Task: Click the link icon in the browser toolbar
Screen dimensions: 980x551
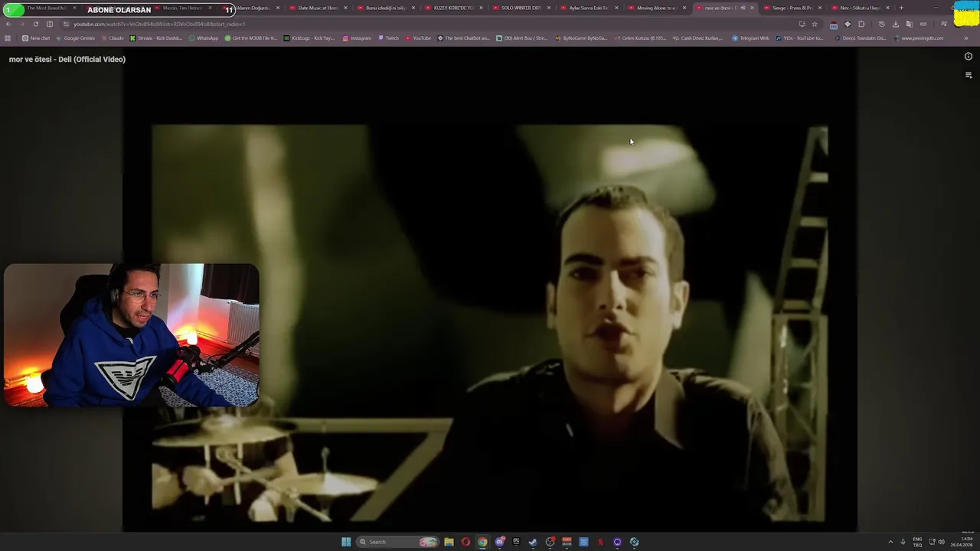Action: click(x=923, y=24)
